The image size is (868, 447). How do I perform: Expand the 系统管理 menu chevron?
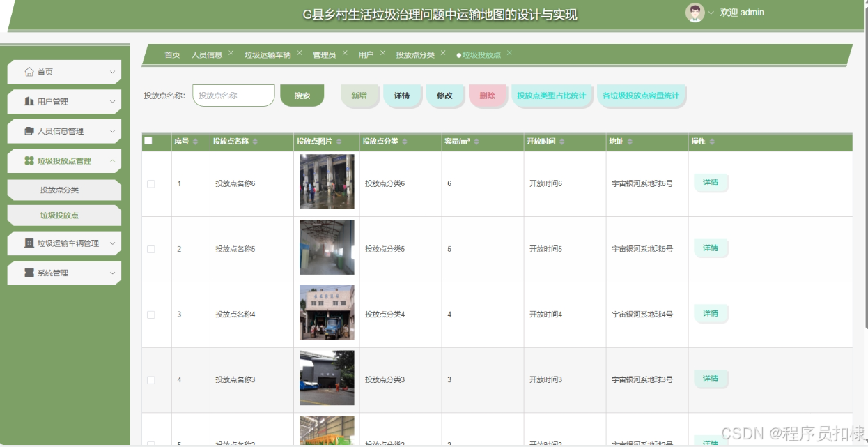point(112,273)
